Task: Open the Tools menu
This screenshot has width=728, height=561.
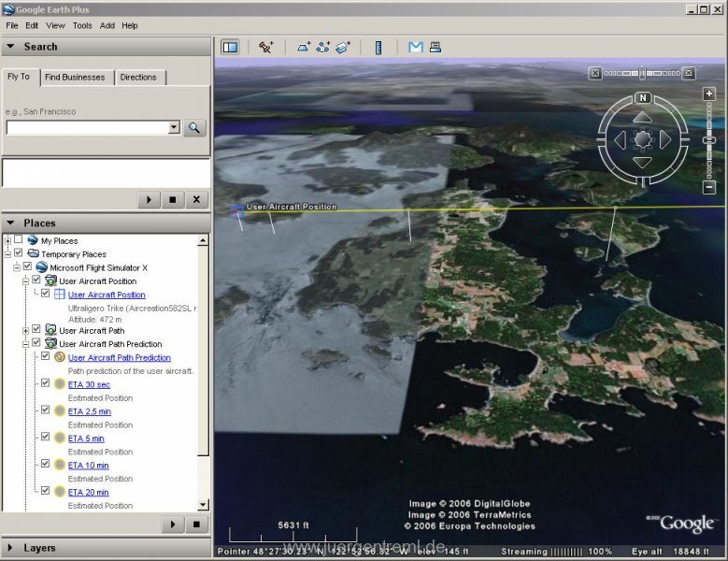Action: coord(82,25)
